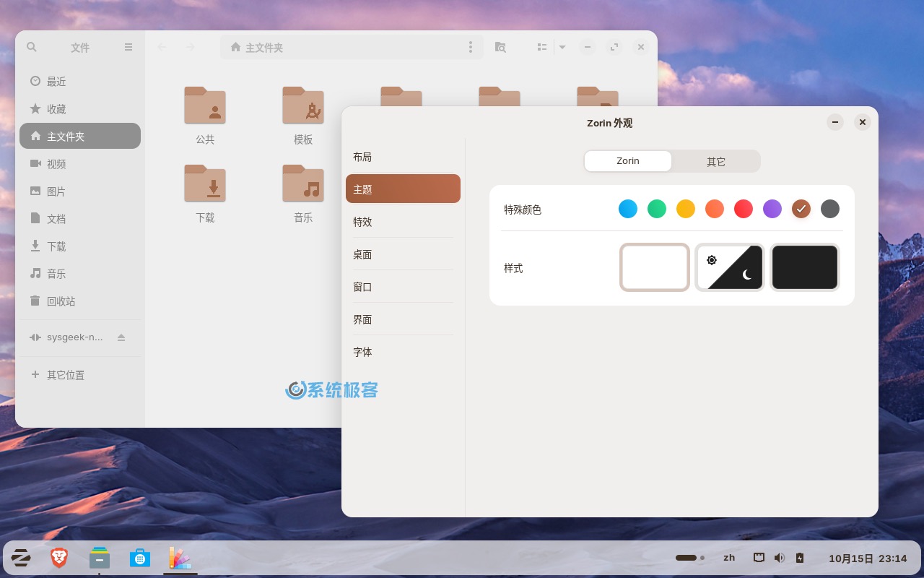Screen dimensions: 924x578
Task: Click the volume icon in system tray
Action: point(780,558)
